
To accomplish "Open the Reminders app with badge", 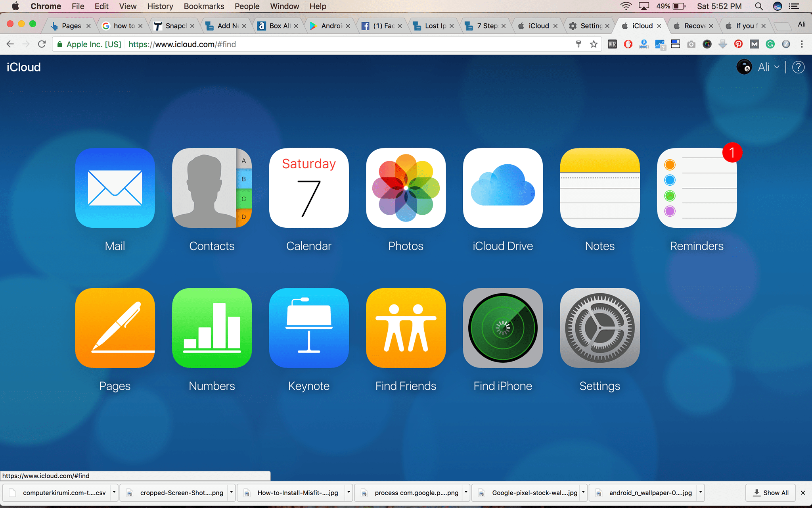I will pos(697,188).
